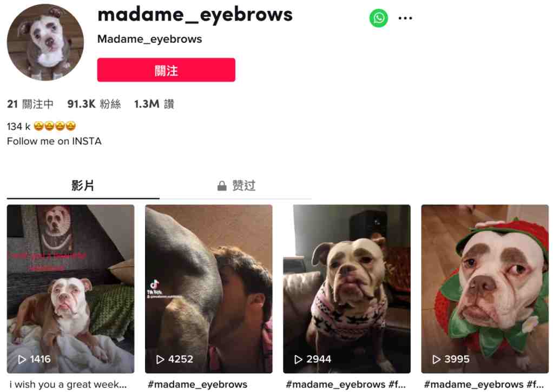
Task: Click the #madame_eyebrows caption under second video
Action: 198,384
